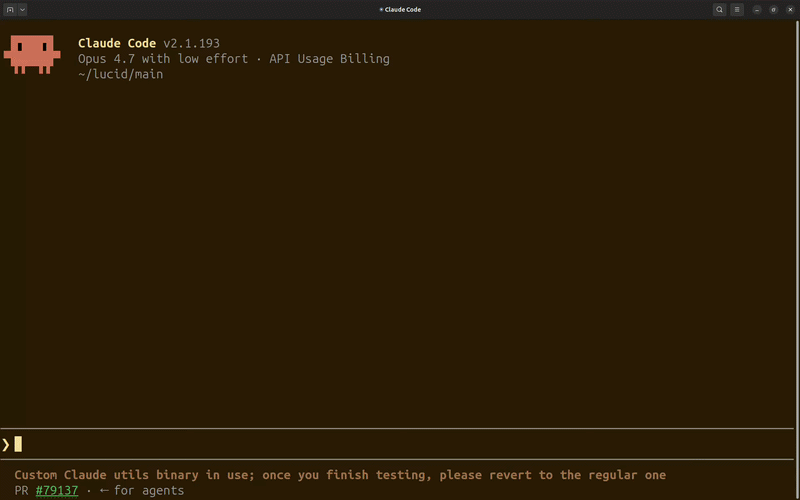The height and width of the screenshot is (500, 800).
Task: Close the Claude Code window
Action: click(790, 10)
